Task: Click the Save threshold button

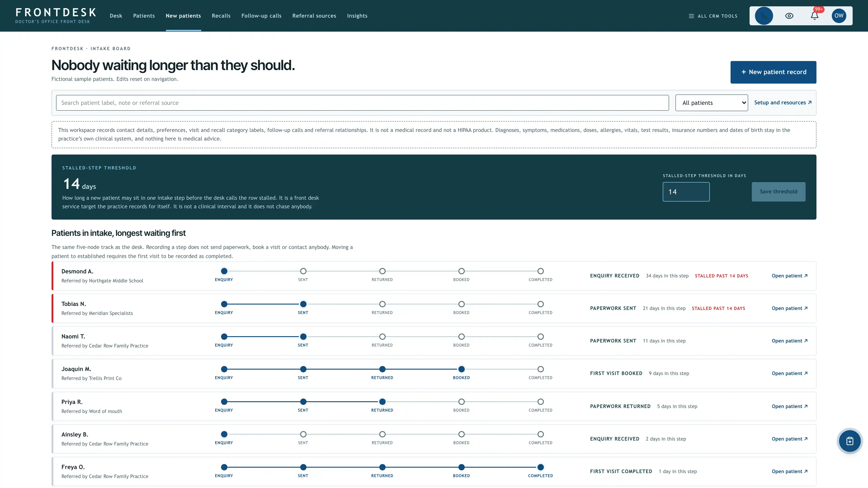Action: [778, 192]
